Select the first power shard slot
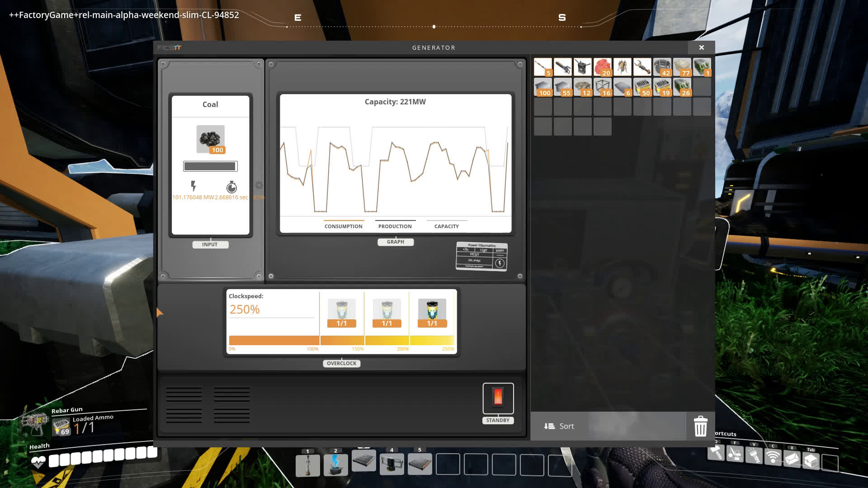Image resolution: width=868 pixels, height=488 pixels. [341, 313]
